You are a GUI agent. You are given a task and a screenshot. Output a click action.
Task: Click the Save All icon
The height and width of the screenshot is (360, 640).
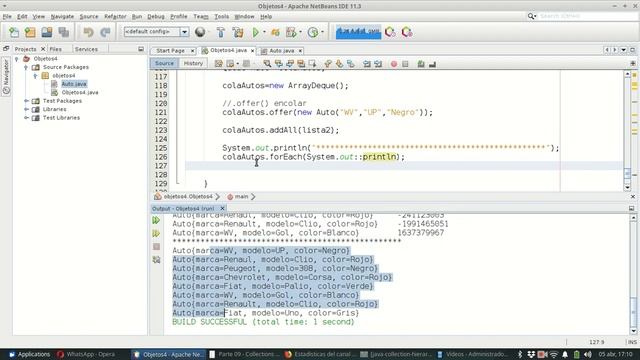[64, 32]
